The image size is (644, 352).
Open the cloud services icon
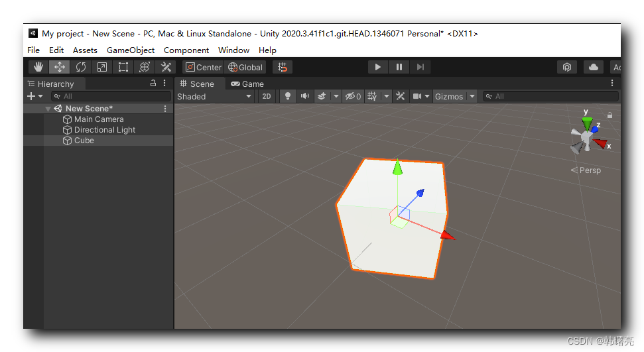click(593, 67)
